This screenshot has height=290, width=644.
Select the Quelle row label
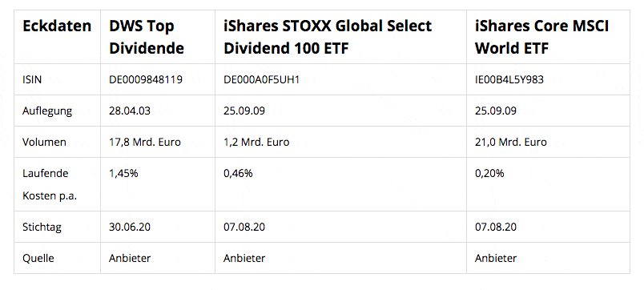38,259
